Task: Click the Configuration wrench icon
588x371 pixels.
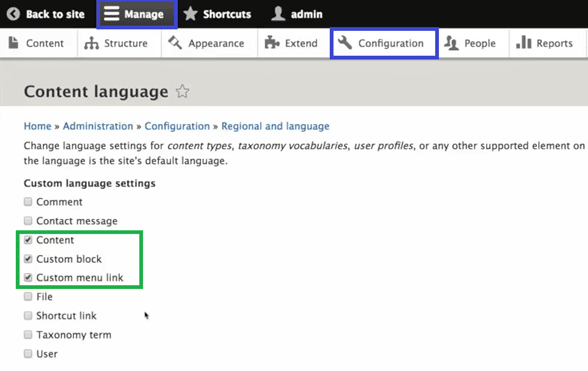Action: pos(345,43)
